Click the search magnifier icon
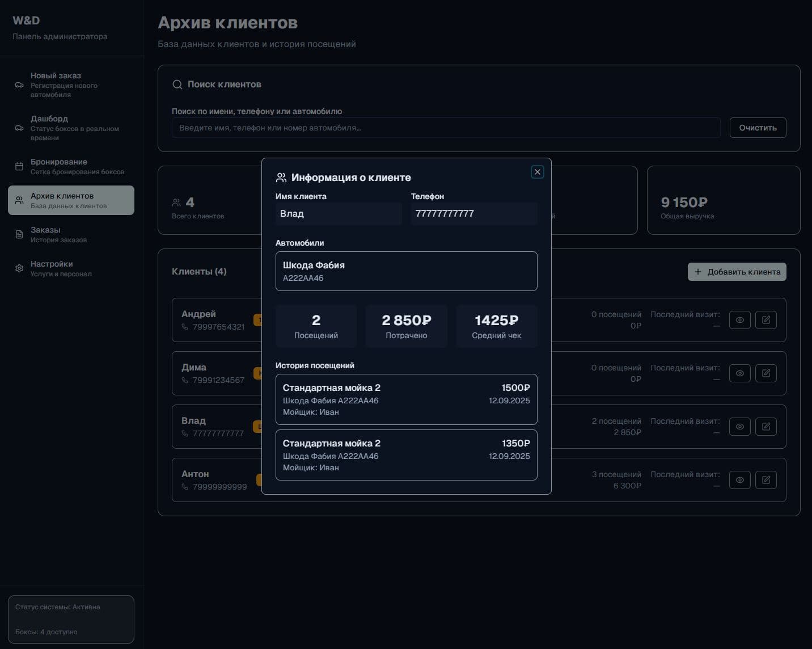812x649 pixels. click(177, 85)
